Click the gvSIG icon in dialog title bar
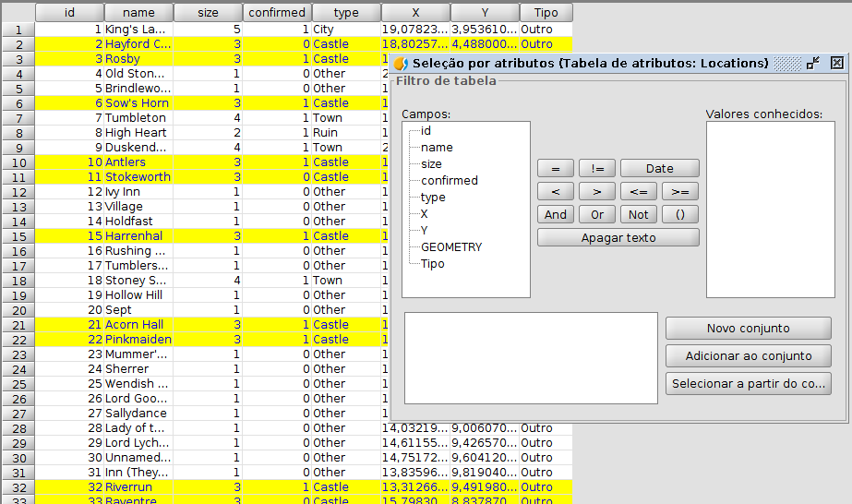The width and height of the screenshot is (852, 504). [401, 64]
